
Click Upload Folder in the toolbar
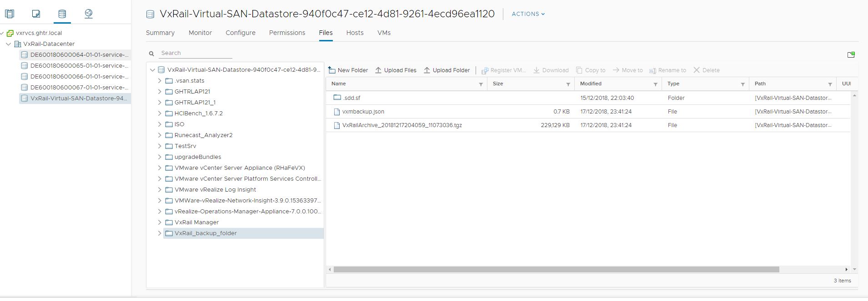[447, 70]
